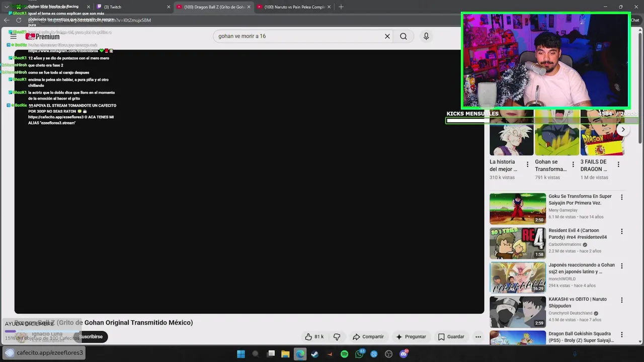Play the main black video area
The height and width of the screenshot is (362, 644).
pos(249,182)
